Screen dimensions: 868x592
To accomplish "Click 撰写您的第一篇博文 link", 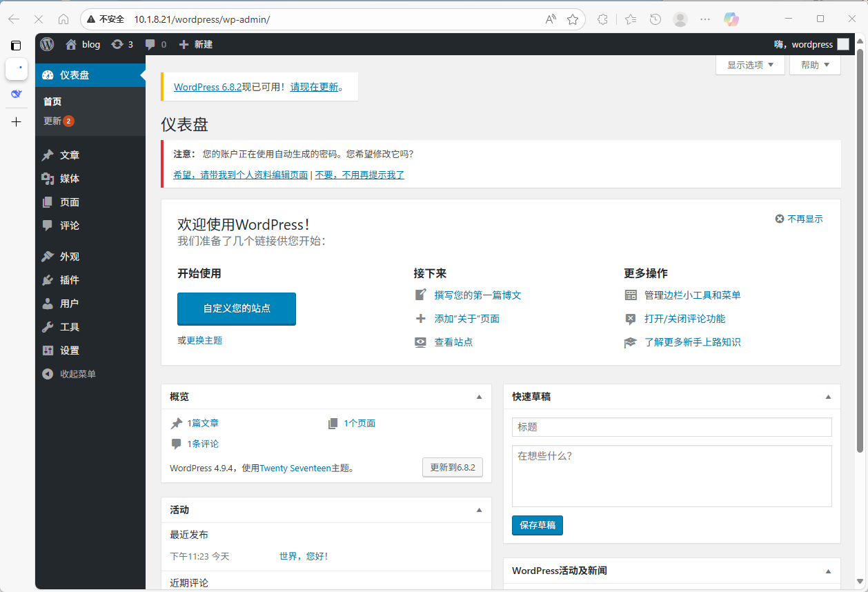I will 477,295.
